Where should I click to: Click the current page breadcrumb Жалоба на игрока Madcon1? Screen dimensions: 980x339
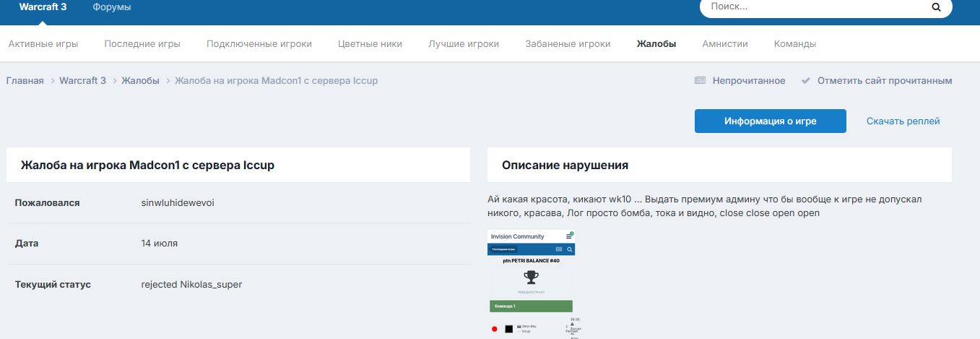(276, 80)
